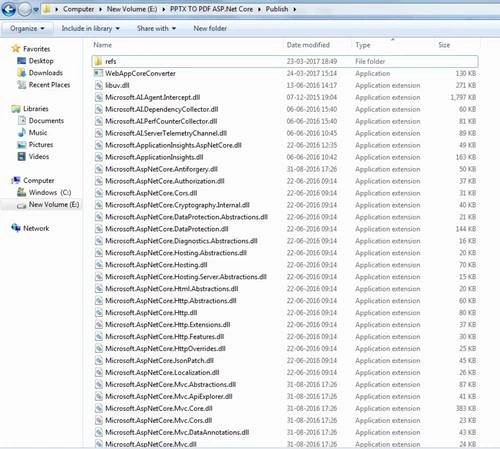Open the Share with dropdown
The width and height of the screenshot is (500, 449).
[x=156, y=28]
